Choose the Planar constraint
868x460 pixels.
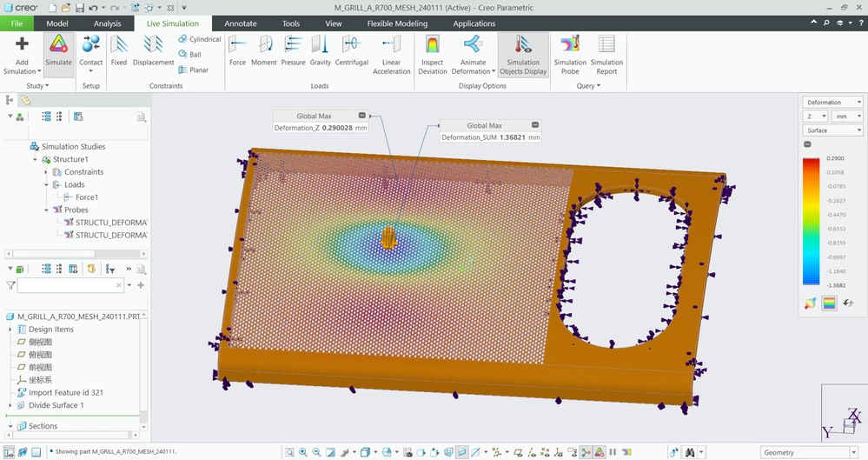pyautogui.click(x=193, y=70)
